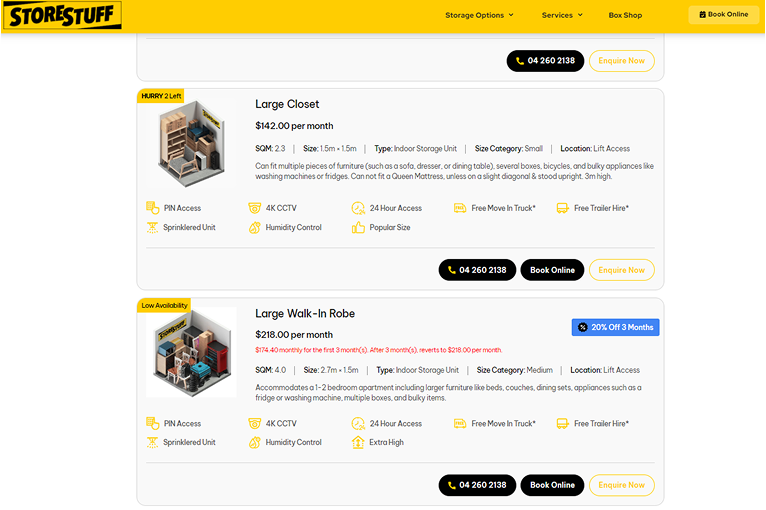Click the StoreStuff logo

coord(62,15)
